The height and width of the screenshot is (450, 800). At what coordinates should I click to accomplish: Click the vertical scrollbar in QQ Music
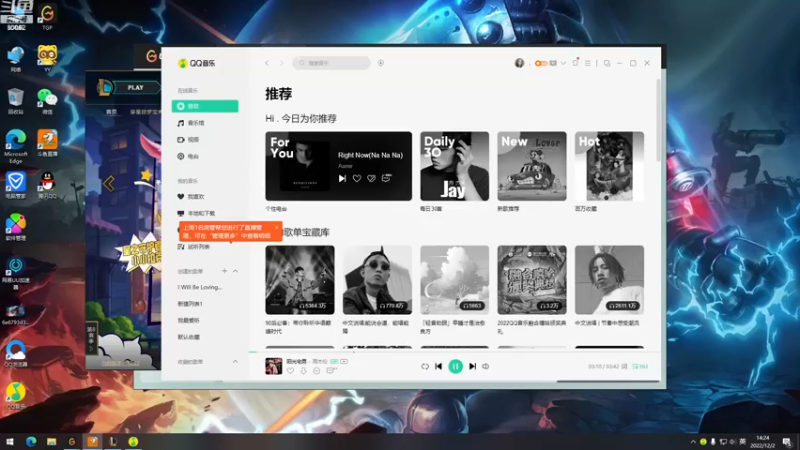click(x=658, y=120)
